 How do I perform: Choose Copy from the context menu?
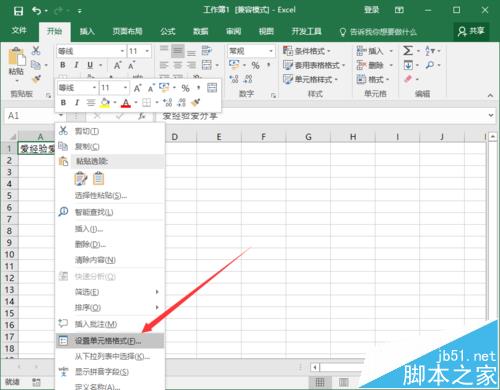click(x=110, y=146)
